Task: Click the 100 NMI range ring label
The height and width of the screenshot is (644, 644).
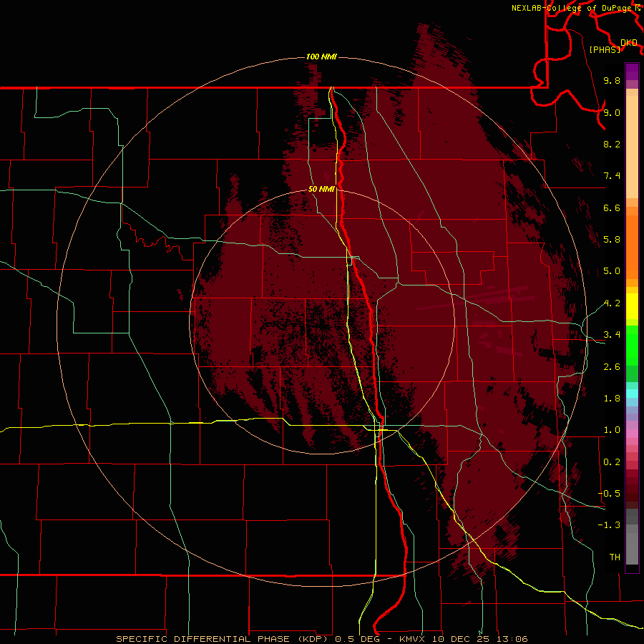Action: 321,57
